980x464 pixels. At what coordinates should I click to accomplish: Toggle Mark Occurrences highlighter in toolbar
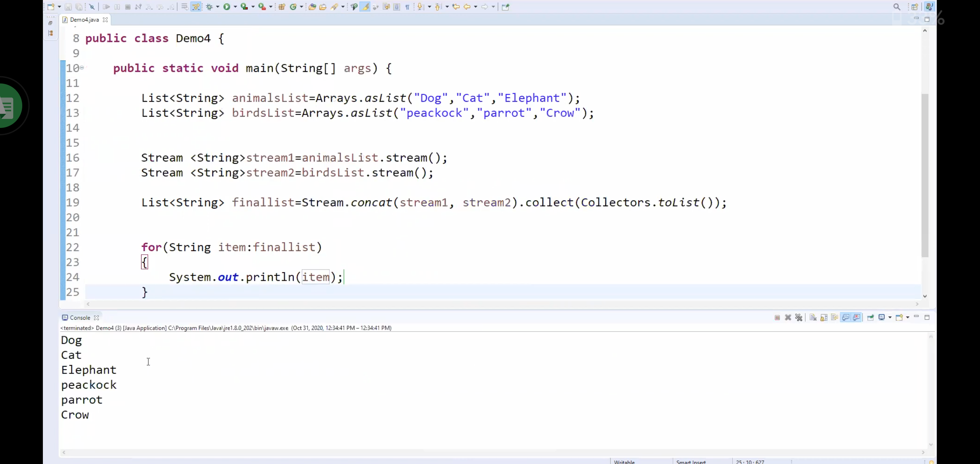click(x=365, y=6)
